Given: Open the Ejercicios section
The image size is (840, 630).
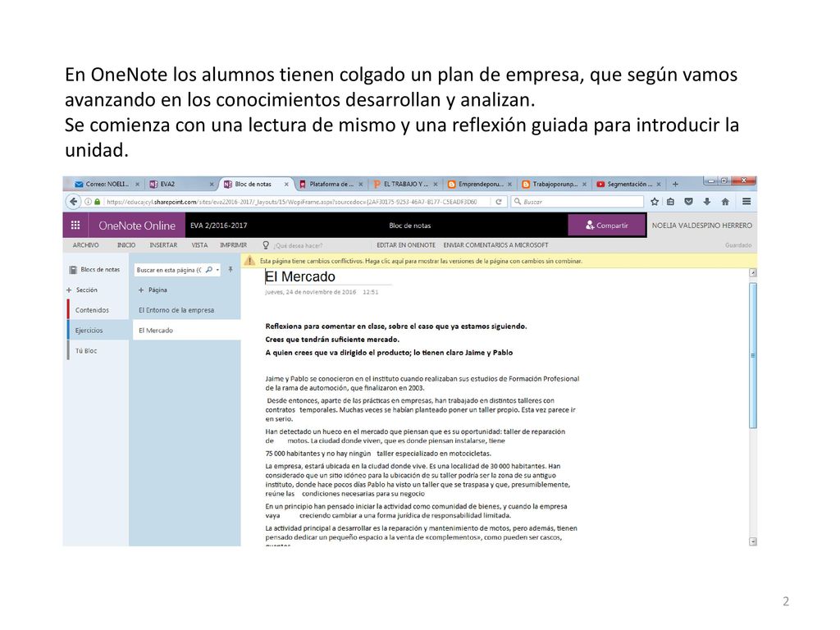Looking at the screenshot, I should pos(98,331).
